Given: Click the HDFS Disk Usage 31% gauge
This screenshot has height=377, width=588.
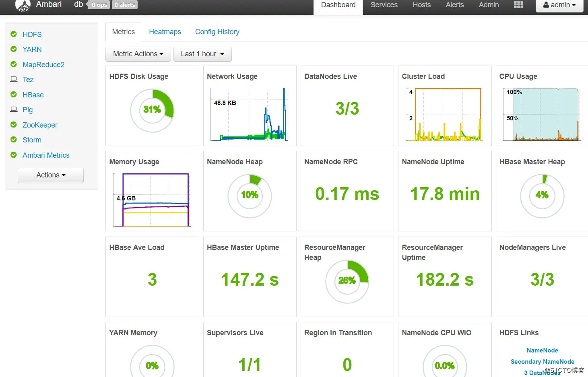Looking at the screenshot, I should (x=152, y=111).
